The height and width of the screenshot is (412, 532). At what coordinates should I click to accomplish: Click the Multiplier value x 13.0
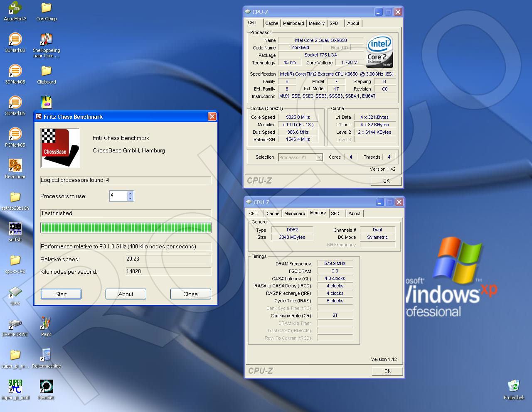pyautogui.click(x=298, y=125)
